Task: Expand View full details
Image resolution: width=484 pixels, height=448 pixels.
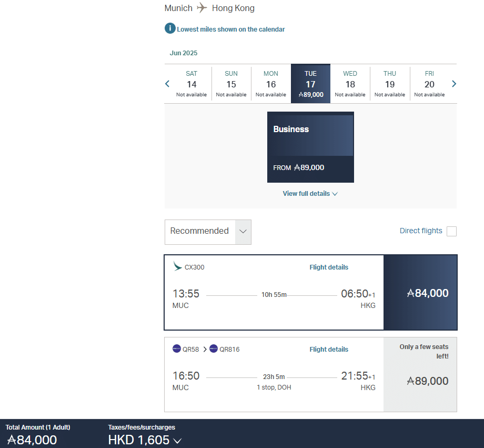Action: (x=310, y=194)
